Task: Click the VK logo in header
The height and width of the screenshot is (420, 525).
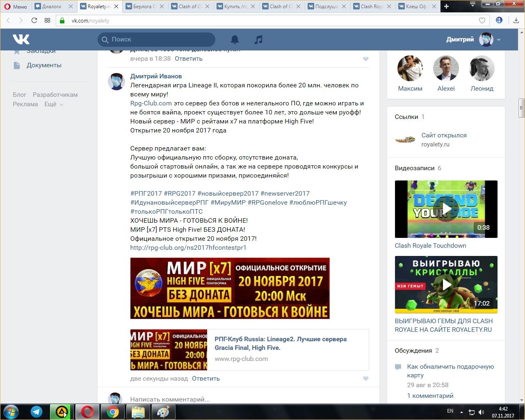Action: 21,39
